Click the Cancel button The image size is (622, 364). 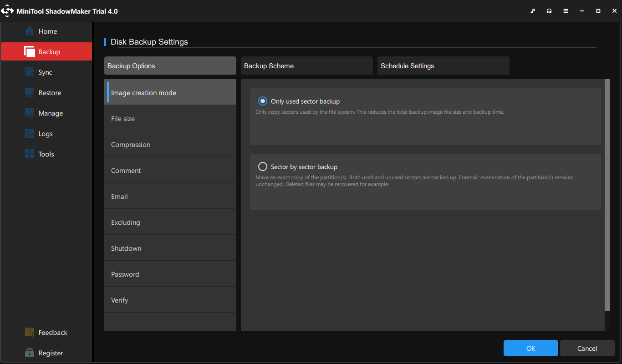click(587, 348)
